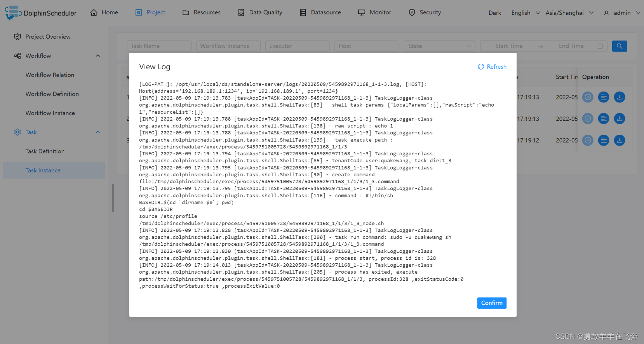
Task: Click the Data Quality icon in navbar
Action: pyautogui.click(x=241, y=12)
